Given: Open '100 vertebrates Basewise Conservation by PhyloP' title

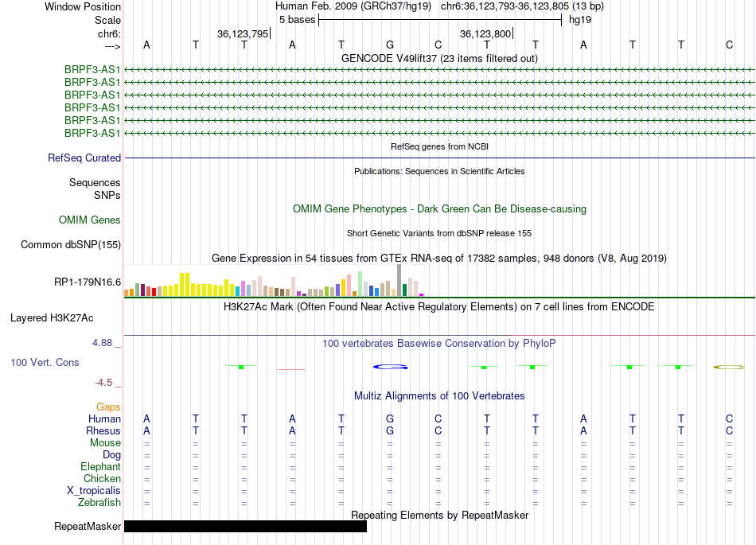Looking at the screenshot, I should tap(439, 343).
